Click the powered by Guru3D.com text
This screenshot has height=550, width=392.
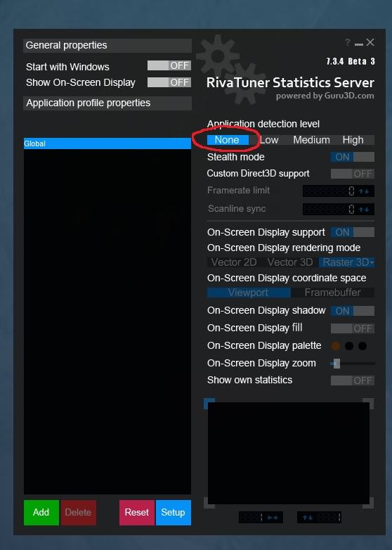click(325, 96)
